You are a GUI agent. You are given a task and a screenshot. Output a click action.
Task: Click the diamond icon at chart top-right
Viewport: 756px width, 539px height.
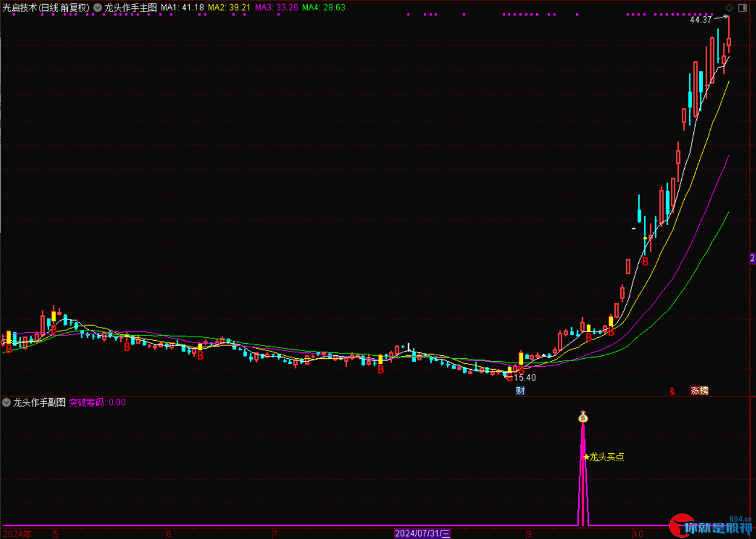729,8
